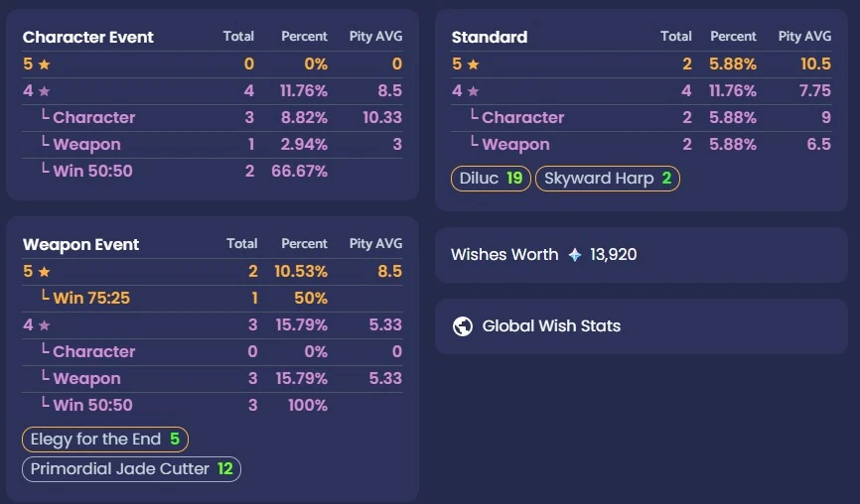Screen dimensions: 860x504
Task: Click the 5 star icon in Standard
Action: click(x=474, y=64)
